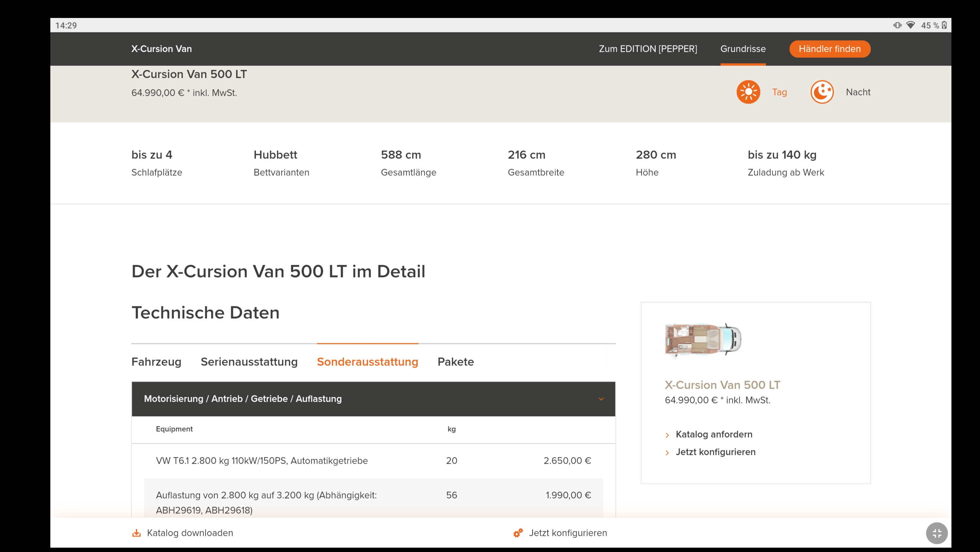Image resolution: width=980 pixels, height=552 pixels.
Task: Click the battery status icon
Action: pyautogui.click(x=944, y=25)
